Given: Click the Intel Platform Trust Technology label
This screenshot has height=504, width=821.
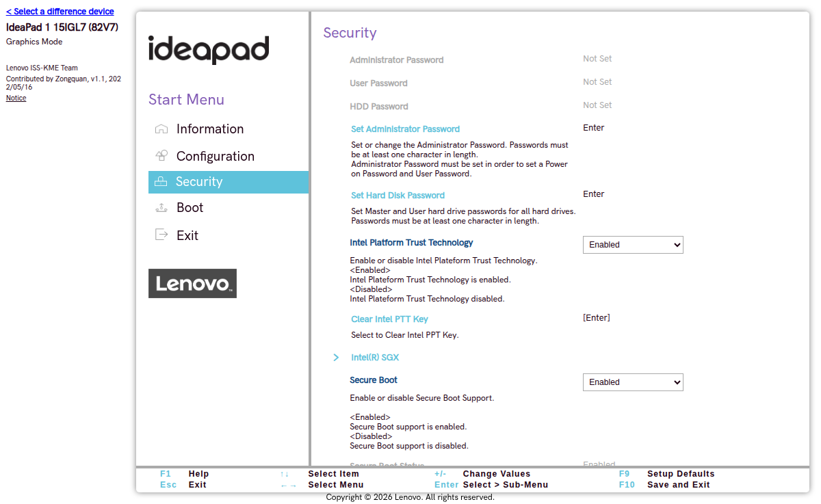Looking at the screenshot, I should pyautogui.click(x=411, y=243).
